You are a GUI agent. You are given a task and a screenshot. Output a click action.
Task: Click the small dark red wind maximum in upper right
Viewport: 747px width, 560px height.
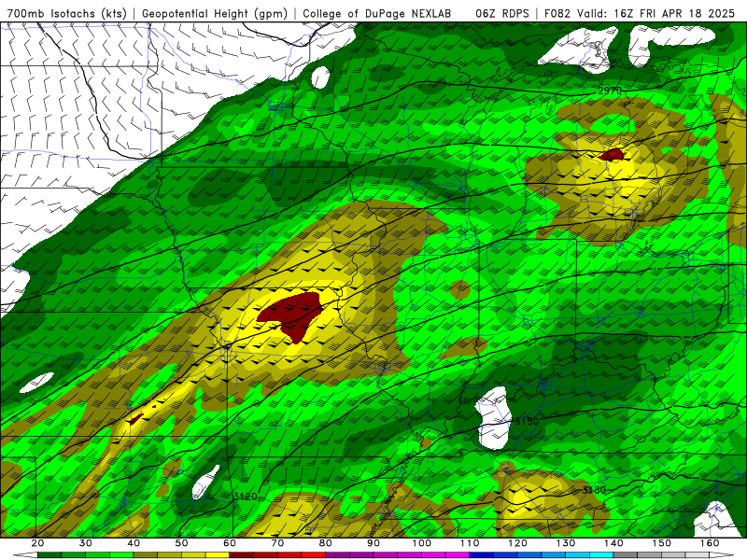tap(613, 154)
